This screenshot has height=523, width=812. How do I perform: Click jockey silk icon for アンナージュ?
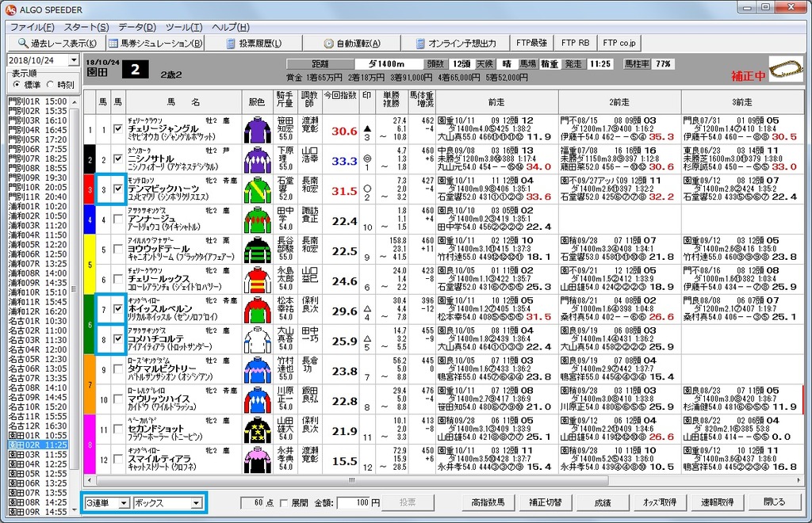258,220
